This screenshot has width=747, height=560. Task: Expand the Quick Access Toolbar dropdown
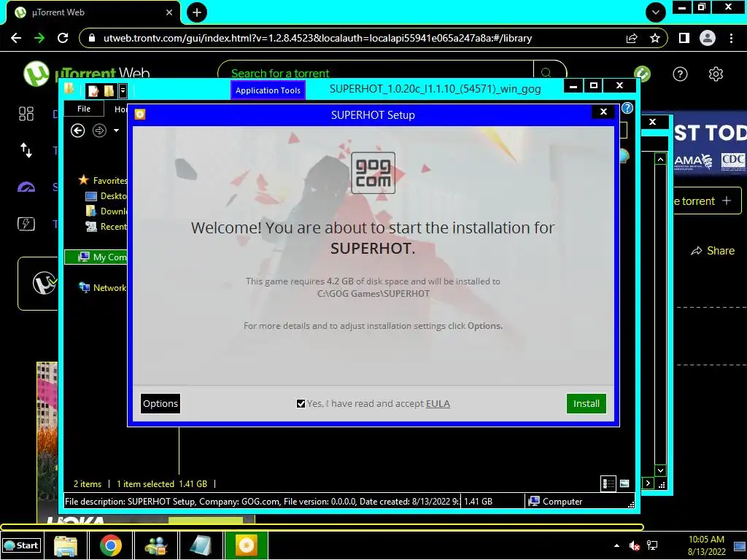point(123,90)
